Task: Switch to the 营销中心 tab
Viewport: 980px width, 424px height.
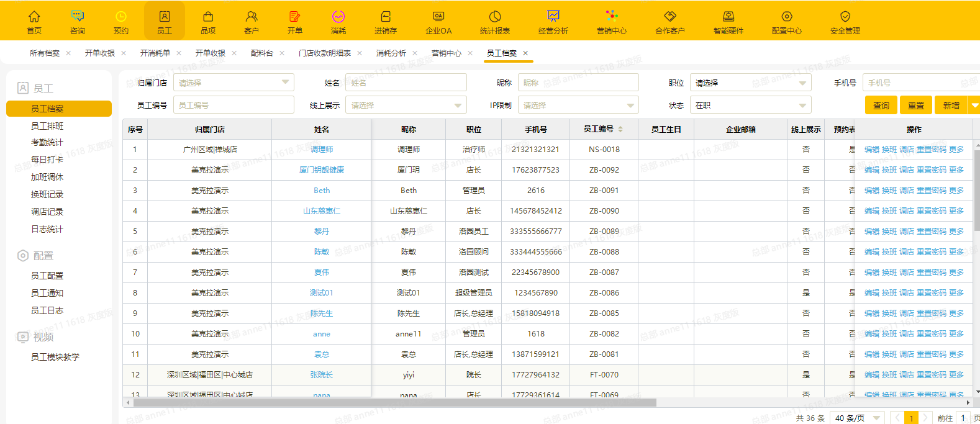Action: click(447, 53)
